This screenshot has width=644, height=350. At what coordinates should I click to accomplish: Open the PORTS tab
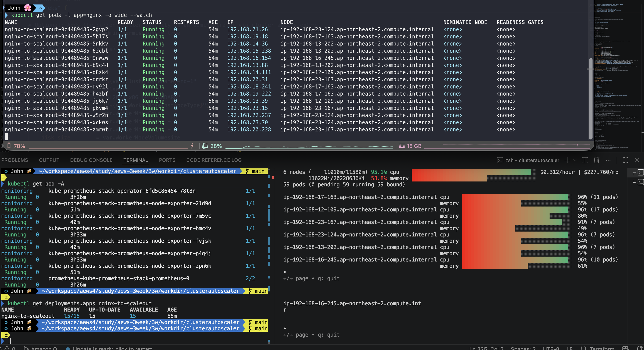(x=167, y=160)
